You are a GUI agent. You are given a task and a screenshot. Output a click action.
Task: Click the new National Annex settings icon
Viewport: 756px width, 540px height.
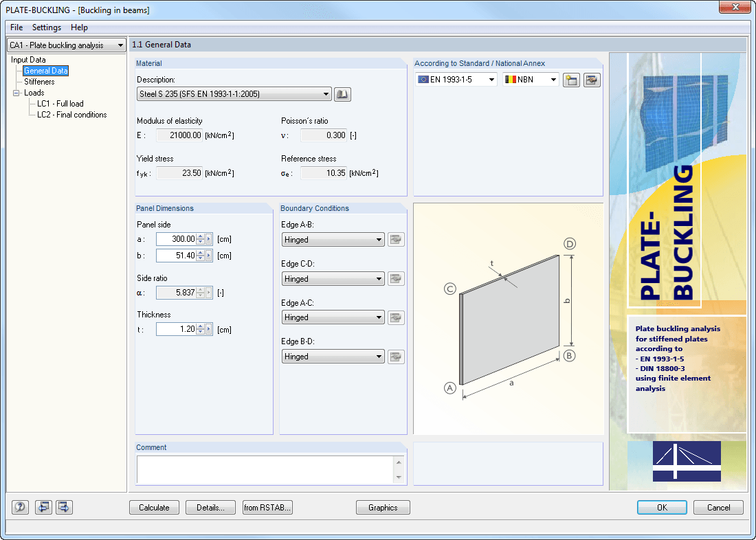tap(571, 80)
